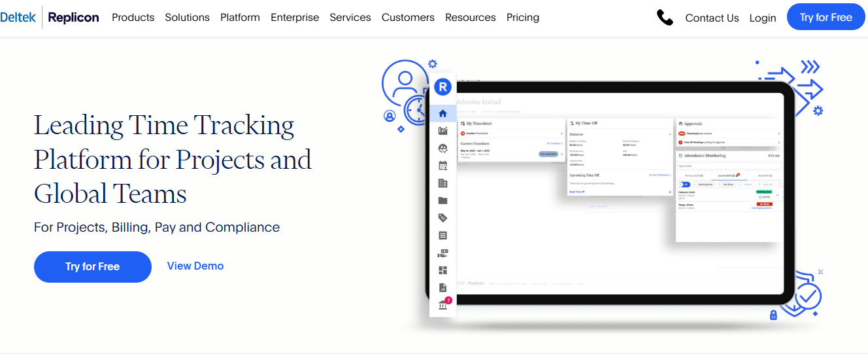Click the Contact Us link
The height and width of the screenshot is (354, 868).
(712, 18)
